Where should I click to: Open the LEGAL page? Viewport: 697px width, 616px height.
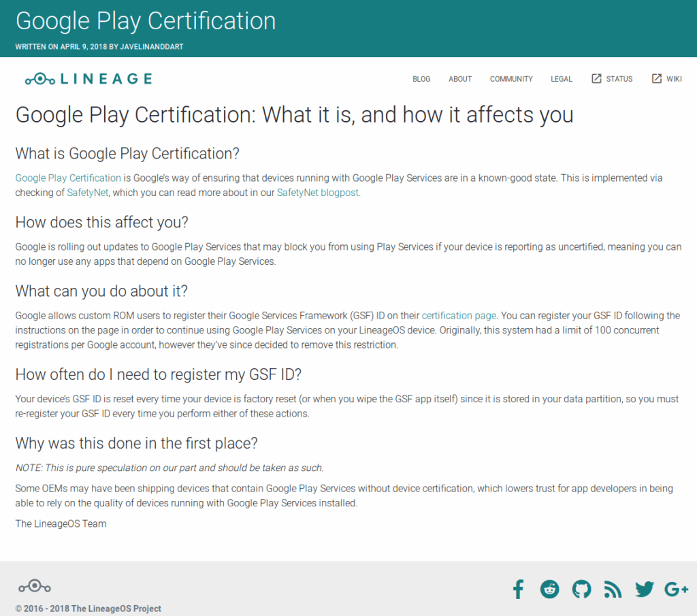pyautogui.click(x=562, y=79)
